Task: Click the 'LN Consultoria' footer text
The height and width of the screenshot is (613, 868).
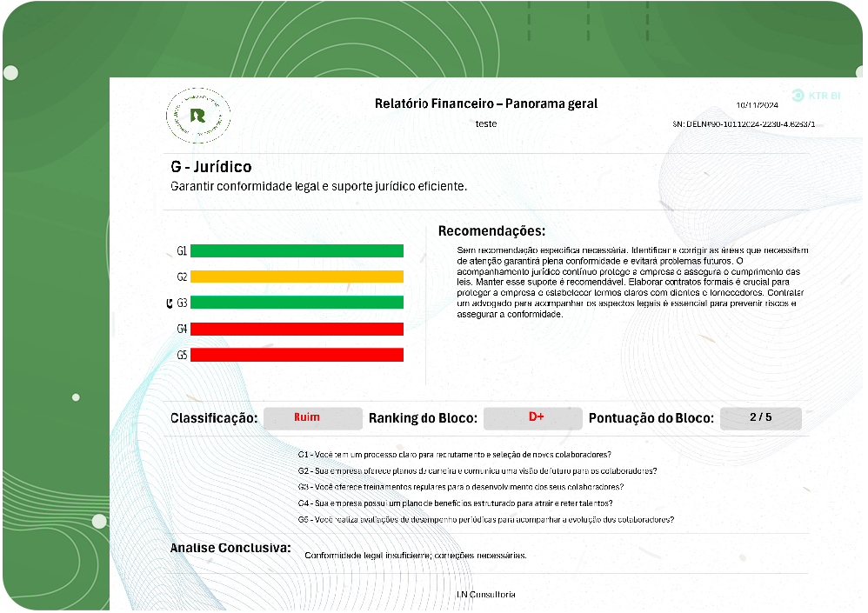Action: 486,595
